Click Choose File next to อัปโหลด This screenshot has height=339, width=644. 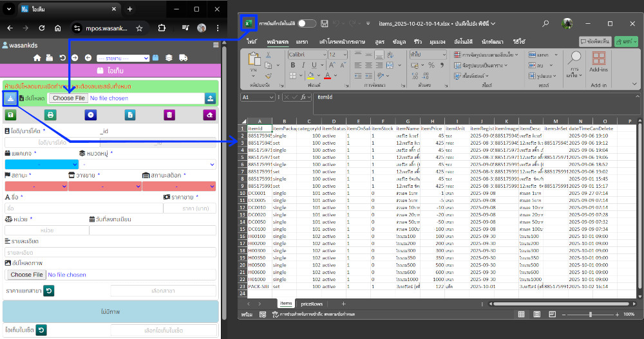[x=68, y=98]
